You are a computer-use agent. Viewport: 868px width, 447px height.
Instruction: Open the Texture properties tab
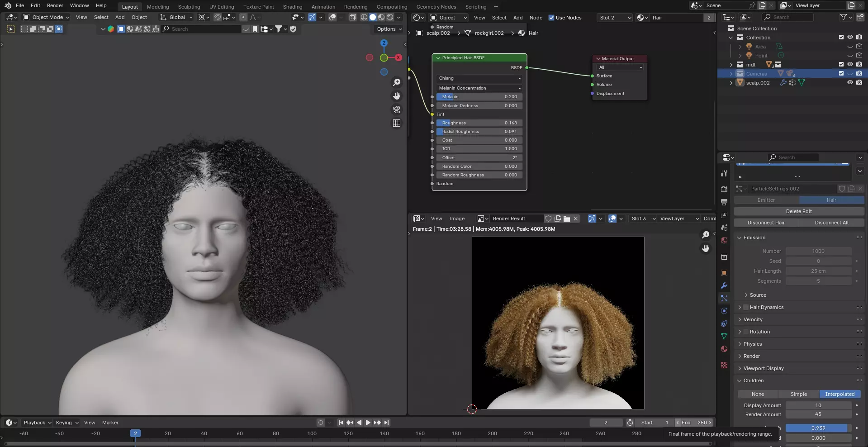724,365
